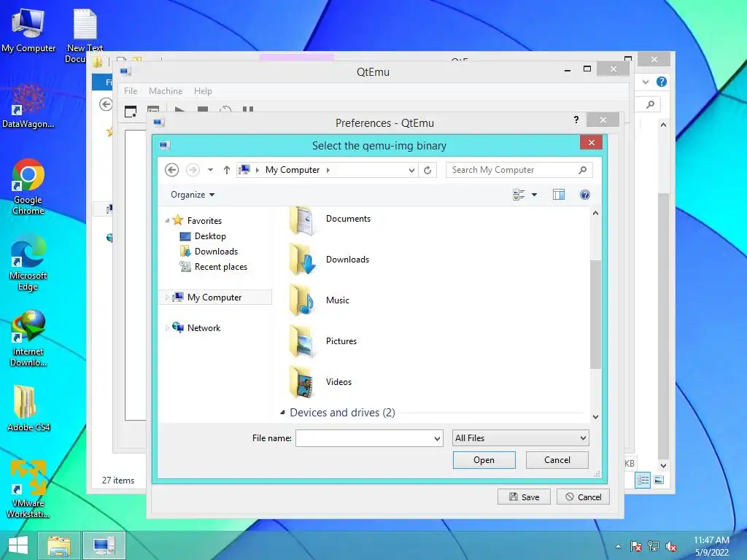
Task: Open the Documents folder icon
Action: pyautogui.click(x=301, y=219)
